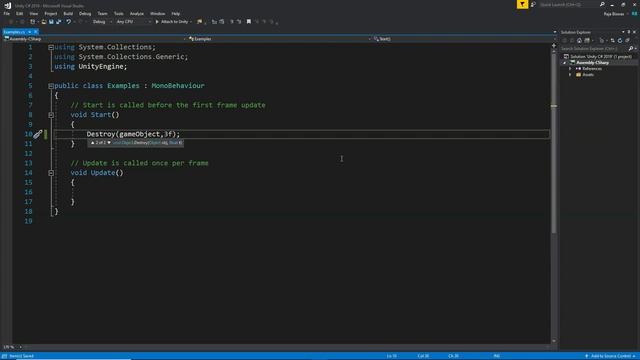Select Solution 'Unity C# 2019' tree node
The height and width of the screenshot is (360, 640).
coord(597,56)
